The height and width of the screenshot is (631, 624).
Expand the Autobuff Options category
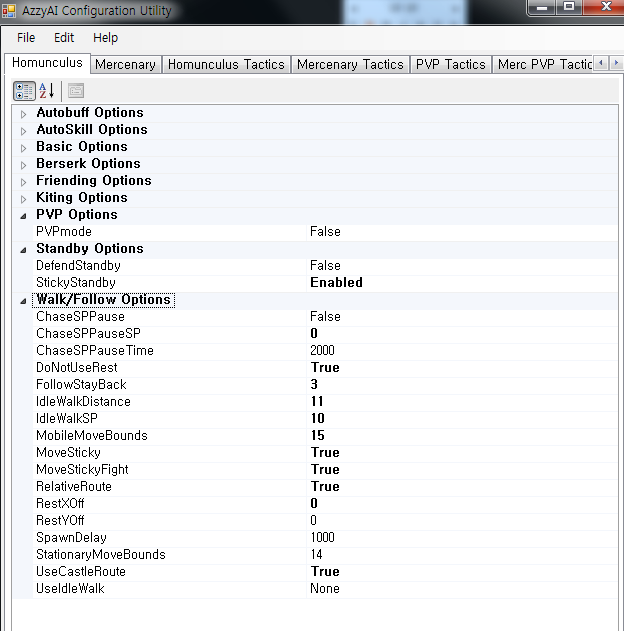(24, 113)
